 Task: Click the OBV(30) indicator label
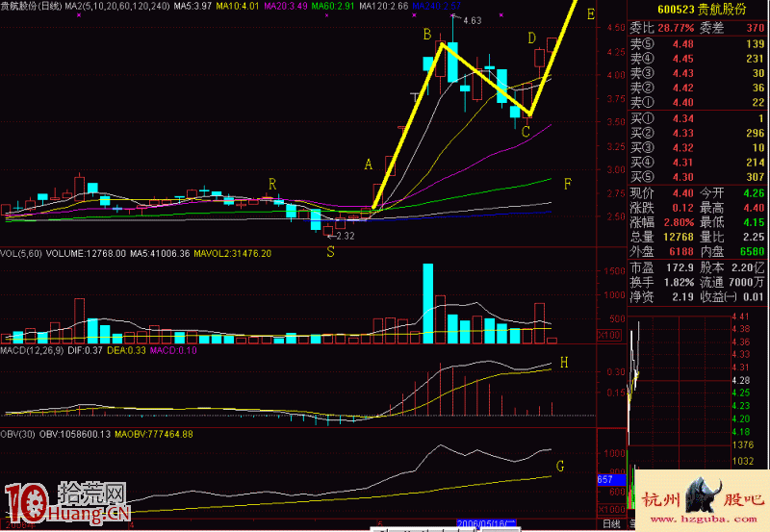pos(17,434)
